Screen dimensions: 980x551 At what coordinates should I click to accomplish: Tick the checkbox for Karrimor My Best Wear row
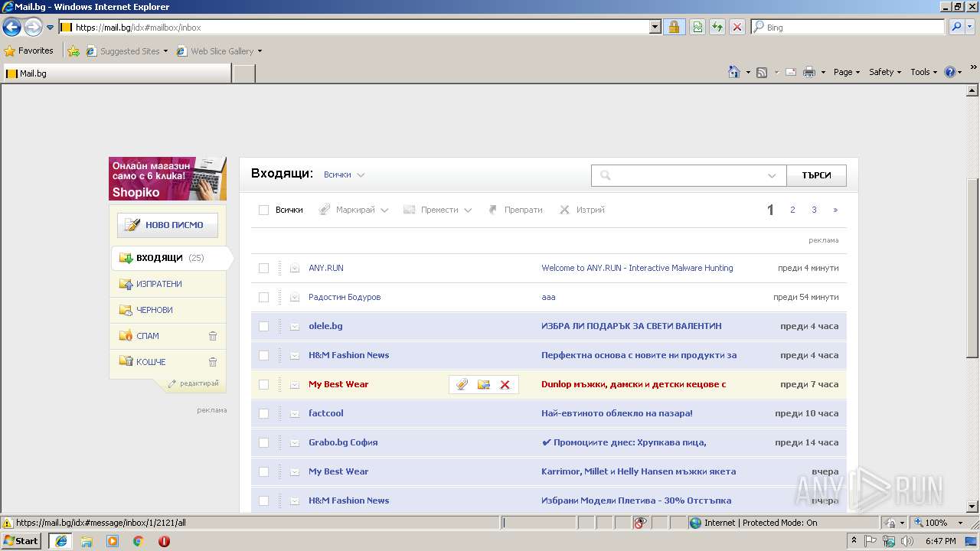(x=263, y=471)
